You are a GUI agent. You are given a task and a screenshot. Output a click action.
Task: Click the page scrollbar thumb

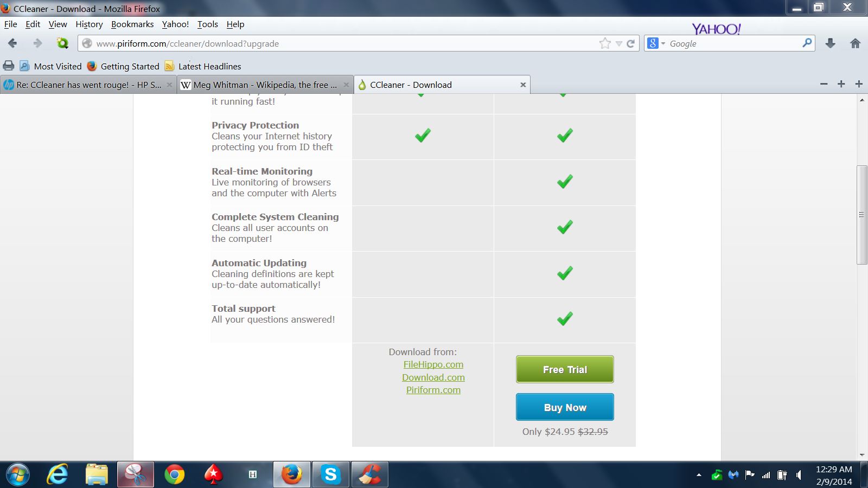coord(861,215)
